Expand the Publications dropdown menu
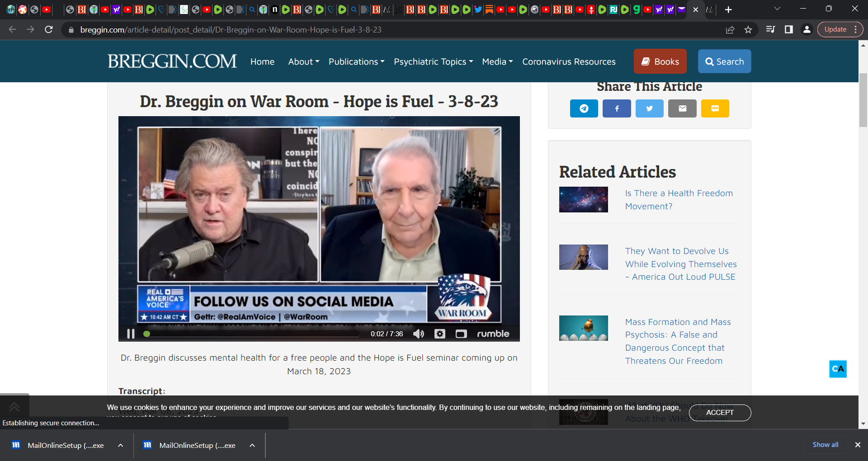The image size is (868, 461). pos(357,61)
